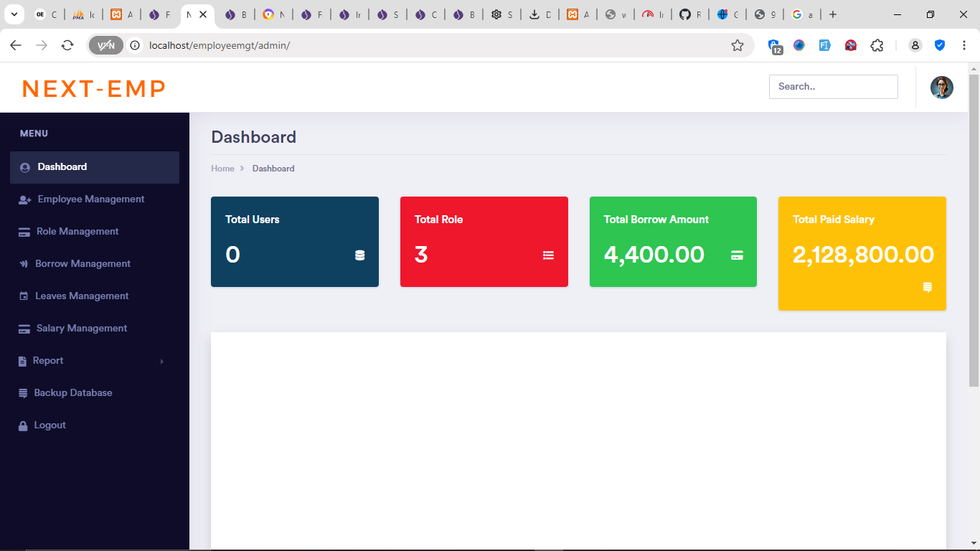Focus the Search input field
Screen dimensions: 980x551
click(833, 87)
